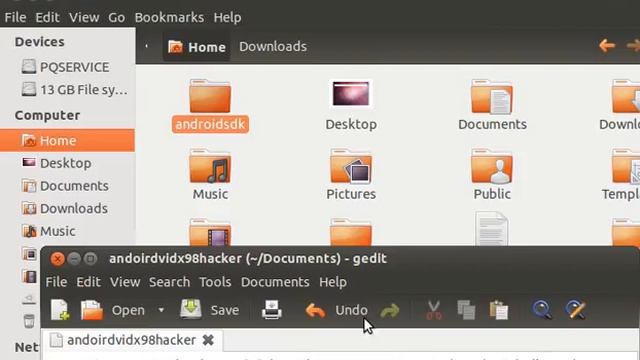
Task: Click the gedit window title bar
Action: pyautogui.click(x=340, y=258)
